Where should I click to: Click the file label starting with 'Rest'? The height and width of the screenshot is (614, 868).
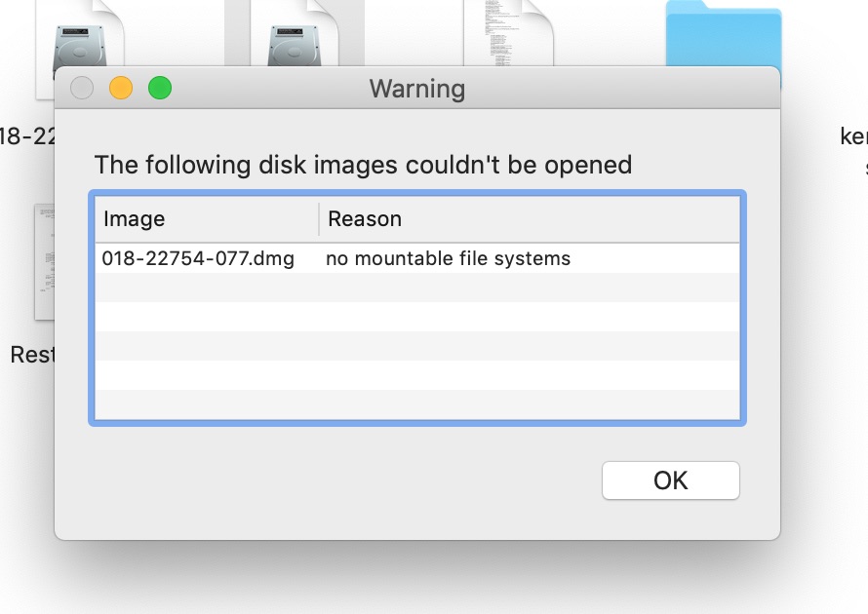coord(32,355)
